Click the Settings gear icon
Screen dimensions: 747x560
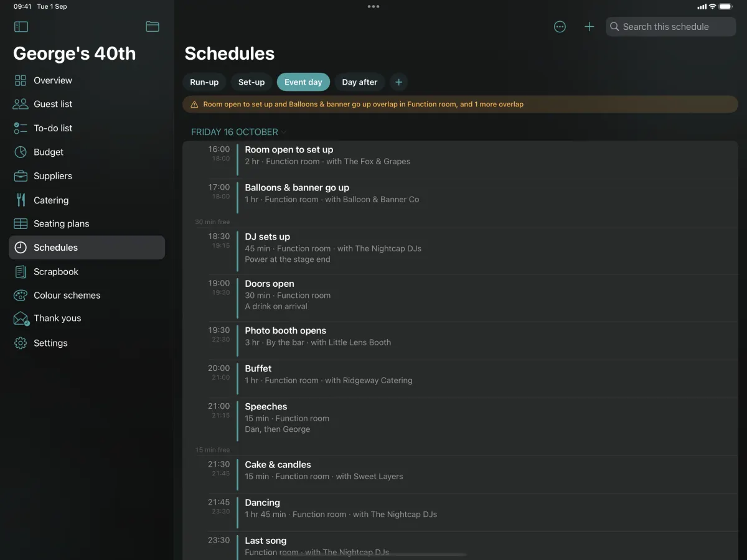point(21,343)
